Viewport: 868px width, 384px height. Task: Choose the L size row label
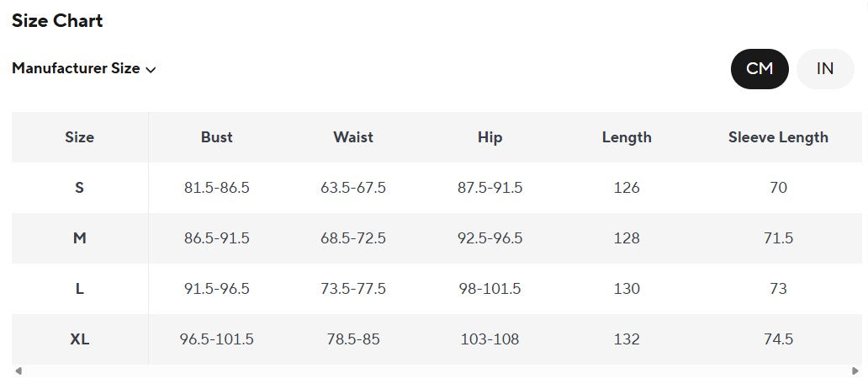tap(80, 289)
